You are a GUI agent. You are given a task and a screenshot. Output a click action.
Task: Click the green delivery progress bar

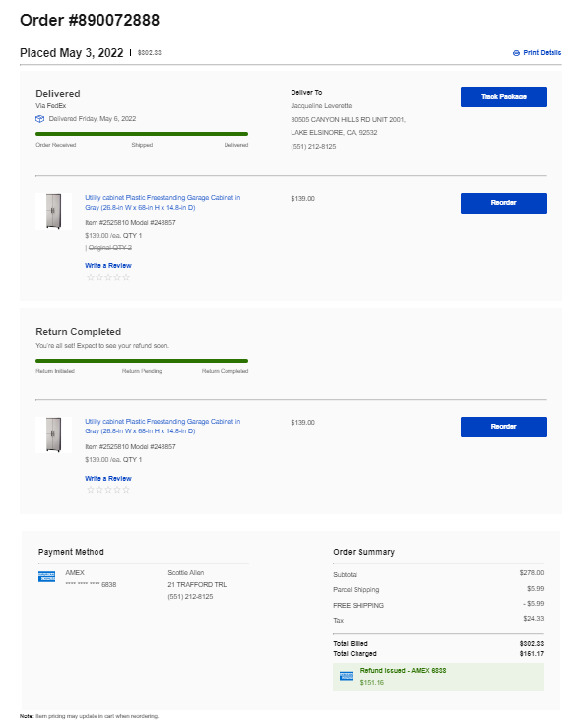[x=142, y=134]
